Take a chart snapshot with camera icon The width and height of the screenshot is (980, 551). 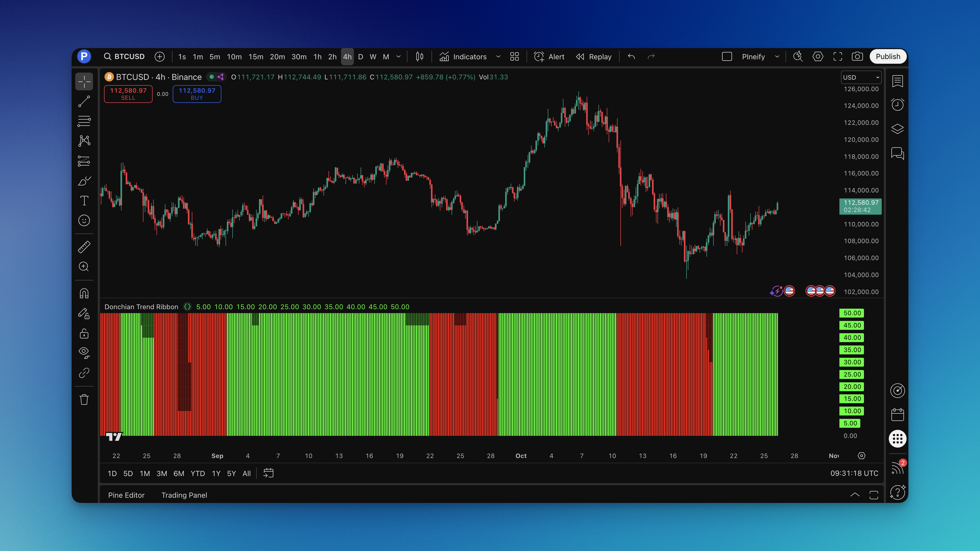[857, 57]
